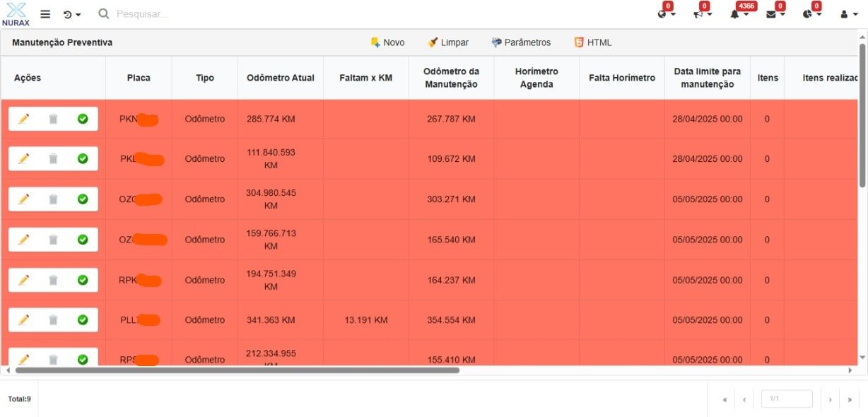Viewport: 868px width, 417px height.
Task: Click the Nurax logo
Action: 16,14
